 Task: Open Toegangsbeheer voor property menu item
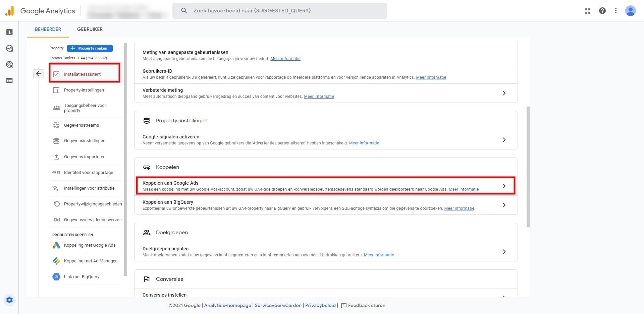click(86, 108)
